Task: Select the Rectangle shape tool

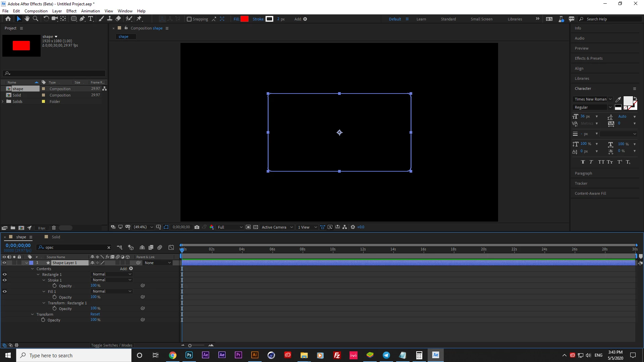Action: point(74,19)
